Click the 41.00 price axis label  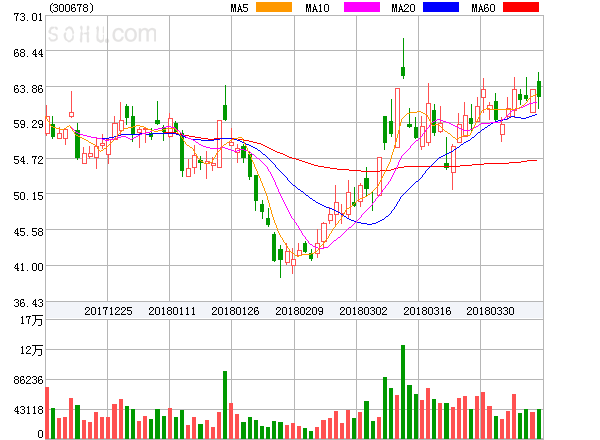pos(28,267)
